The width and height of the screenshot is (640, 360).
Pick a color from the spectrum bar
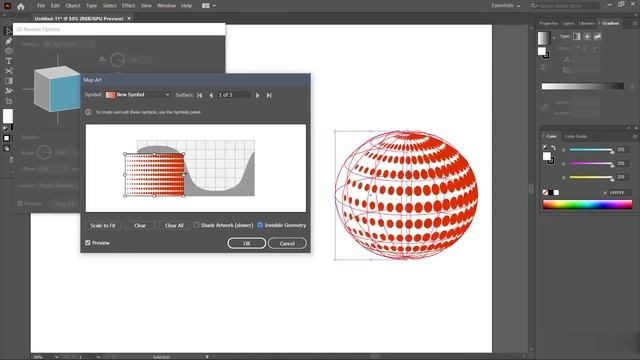pos(587,204)
